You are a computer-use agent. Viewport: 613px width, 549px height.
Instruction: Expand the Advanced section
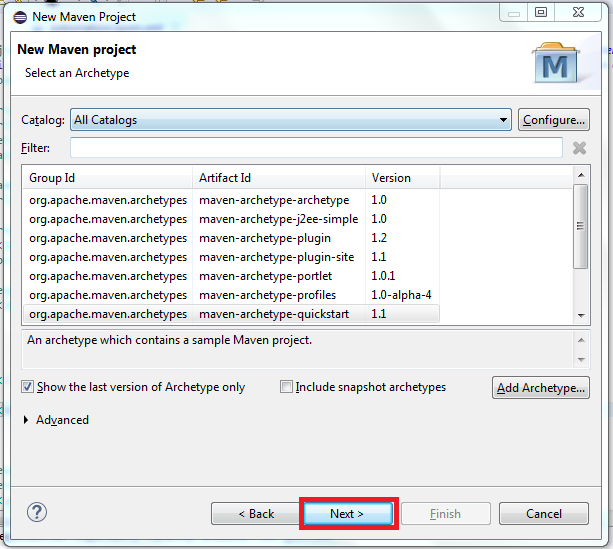(x=27, y=420)
